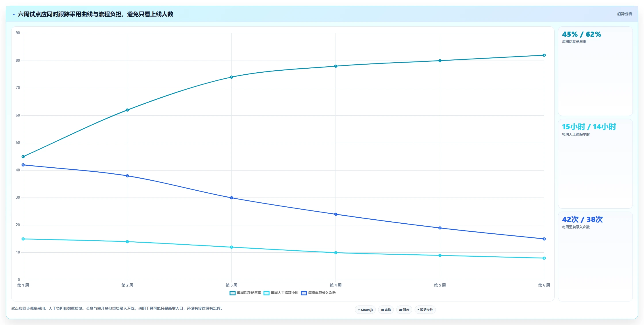Click the 第 6 周 x-axis label
Screen dimensions: 644x325
(x=544, y=285)
